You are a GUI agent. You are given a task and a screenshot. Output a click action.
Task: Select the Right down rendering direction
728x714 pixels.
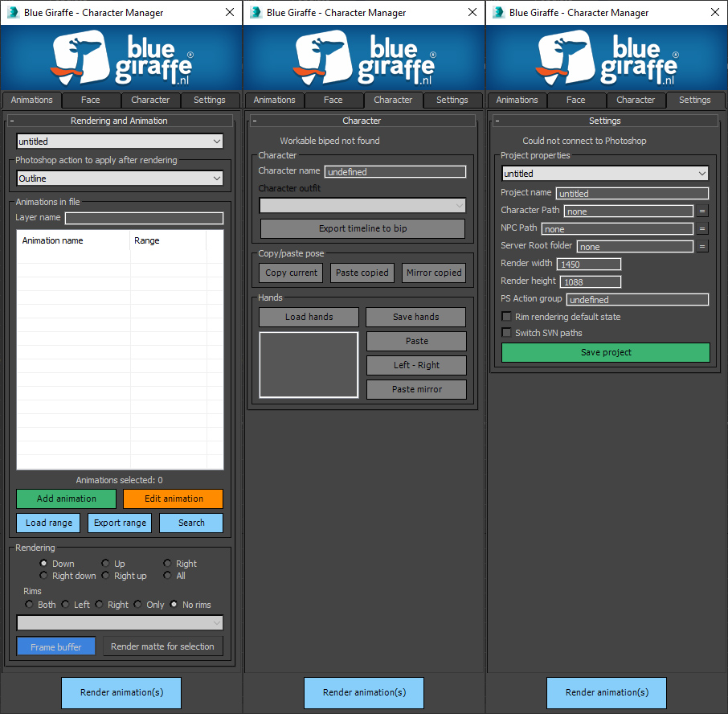44,576
